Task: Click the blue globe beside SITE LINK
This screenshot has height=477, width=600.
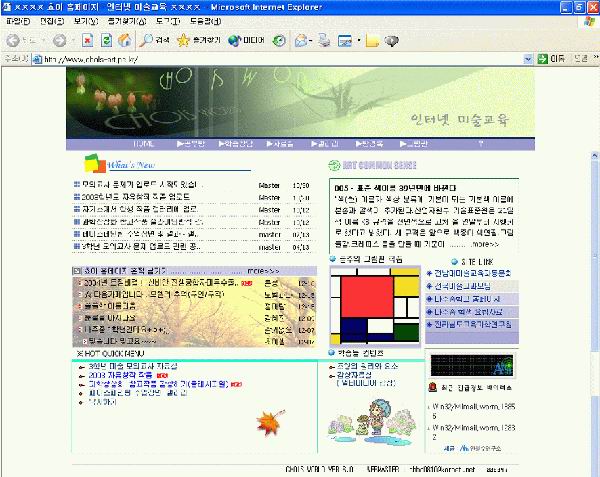Action: (x=454, y=262)
